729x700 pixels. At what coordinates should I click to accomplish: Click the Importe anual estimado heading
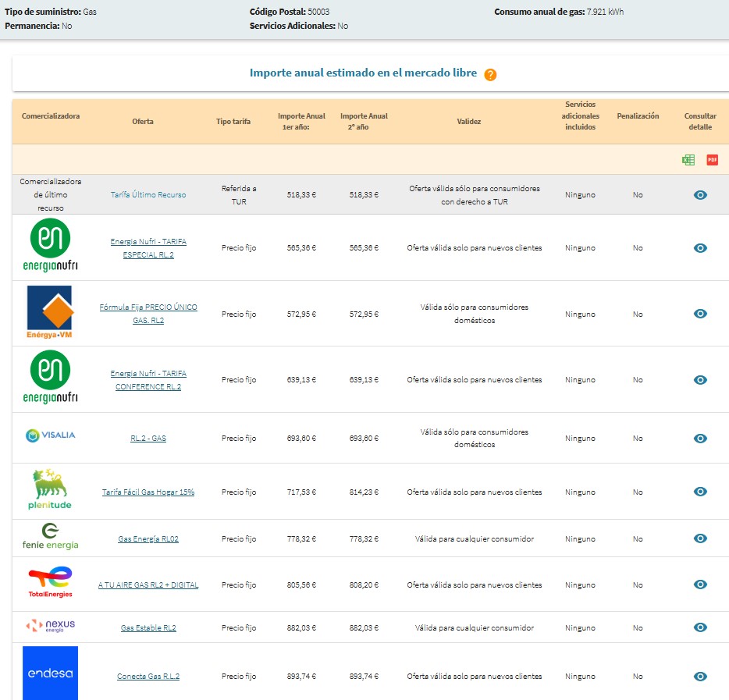363,73
